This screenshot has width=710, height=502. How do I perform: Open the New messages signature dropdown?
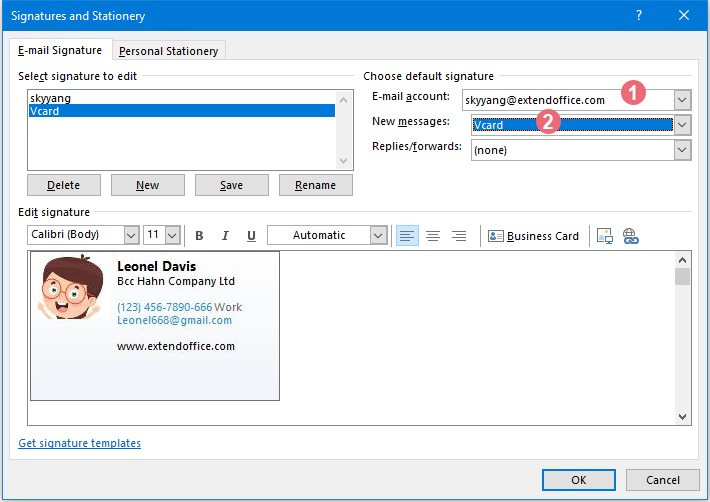click(x=682, y=125)
